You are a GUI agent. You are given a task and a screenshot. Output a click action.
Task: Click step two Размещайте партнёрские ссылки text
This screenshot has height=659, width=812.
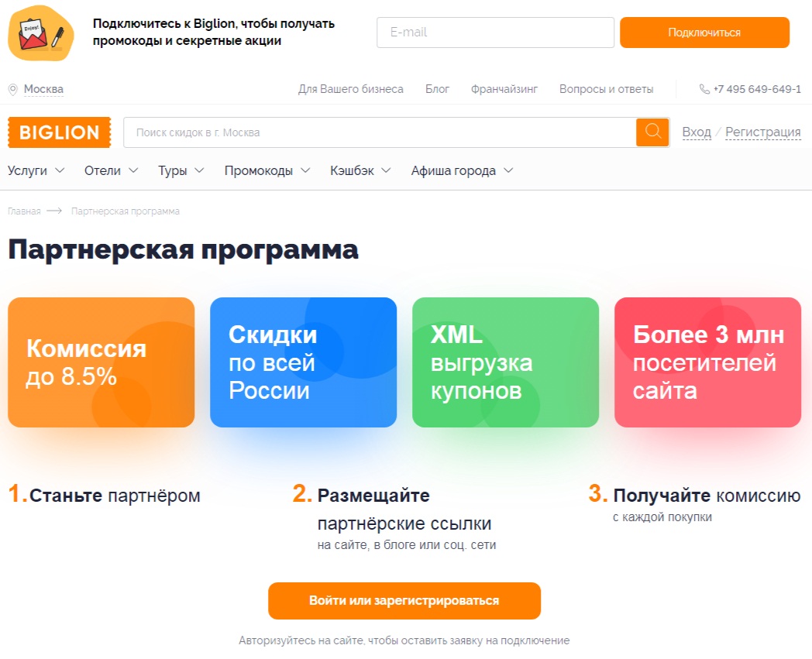pos(404,510)
